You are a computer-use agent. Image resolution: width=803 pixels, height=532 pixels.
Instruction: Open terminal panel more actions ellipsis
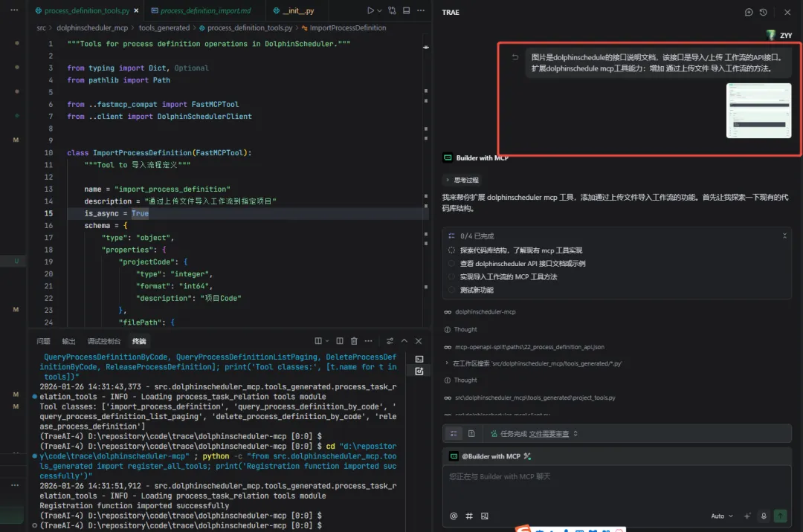tap(368, 341)
